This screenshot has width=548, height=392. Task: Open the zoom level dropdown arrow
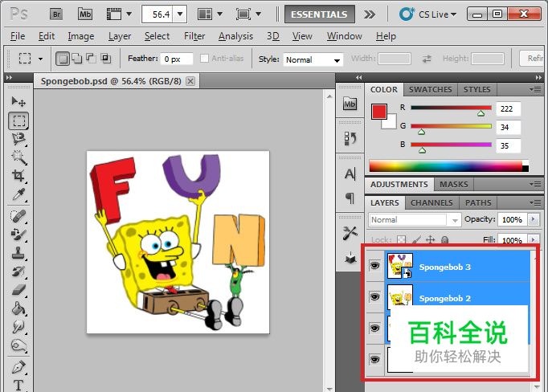(x=180, y=14)
